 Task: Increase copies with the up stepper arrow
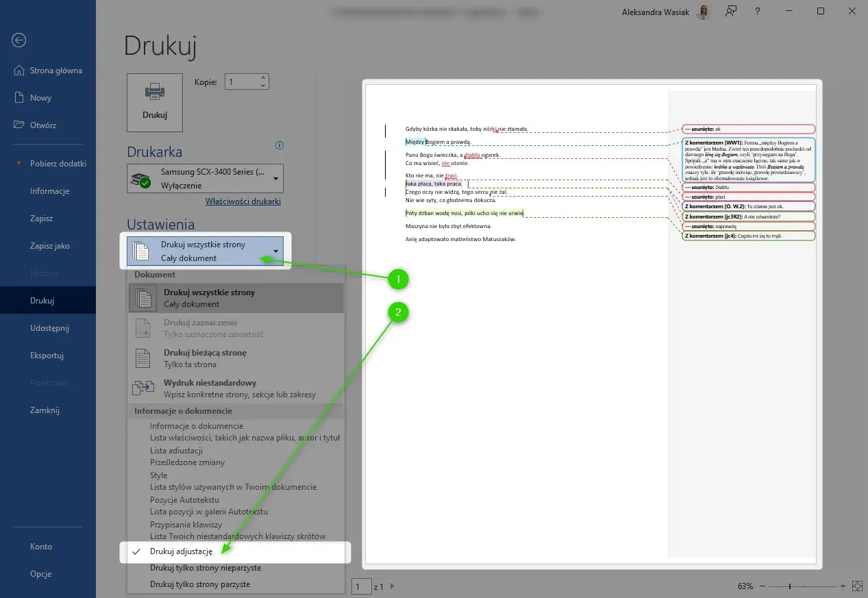(x=264, y=78)
